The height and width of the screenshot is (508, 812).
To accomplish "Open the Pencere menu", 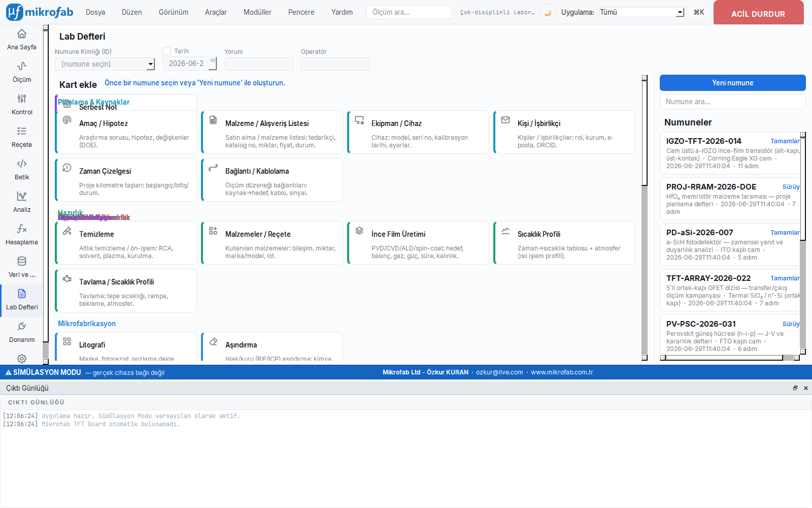I will click(301, 12).
